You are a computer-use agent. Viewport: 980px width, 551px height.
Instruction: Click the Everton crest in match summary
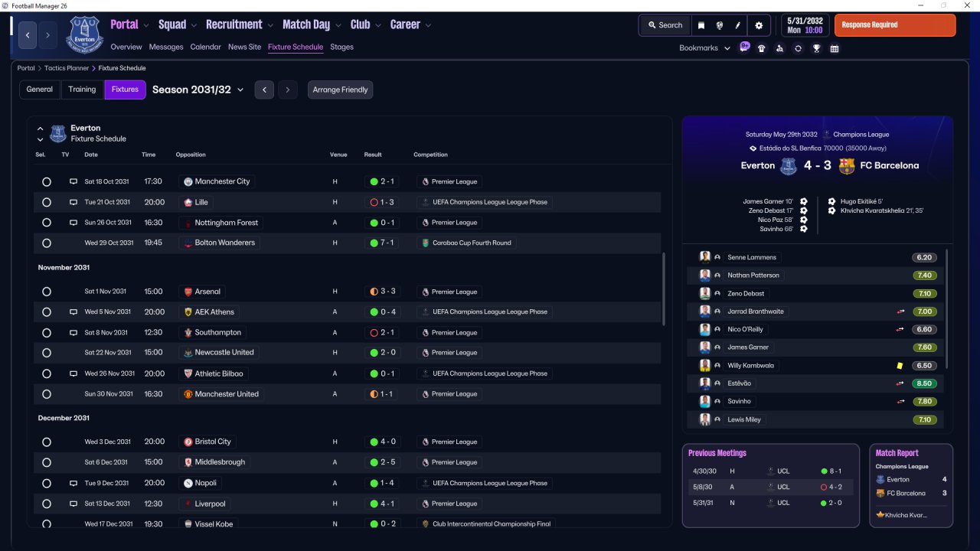pyautogui.click(x=789, y=165)
